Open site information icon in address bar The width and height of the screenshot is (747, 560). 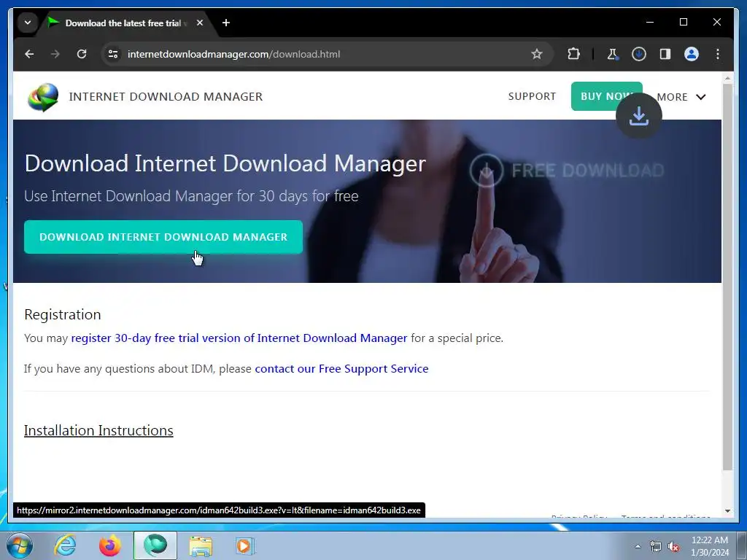[113, 54]
